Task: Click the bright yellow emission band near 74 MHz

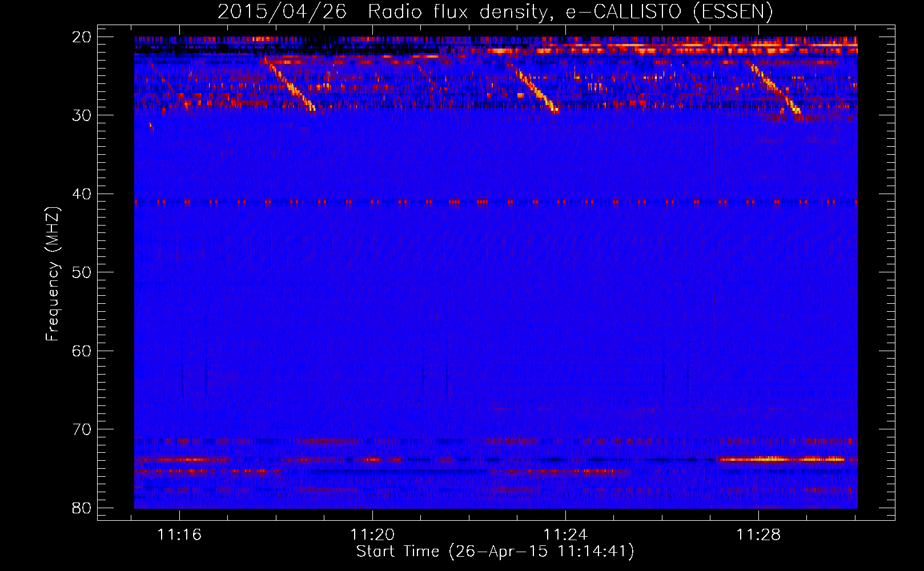Action: [782, 459]
